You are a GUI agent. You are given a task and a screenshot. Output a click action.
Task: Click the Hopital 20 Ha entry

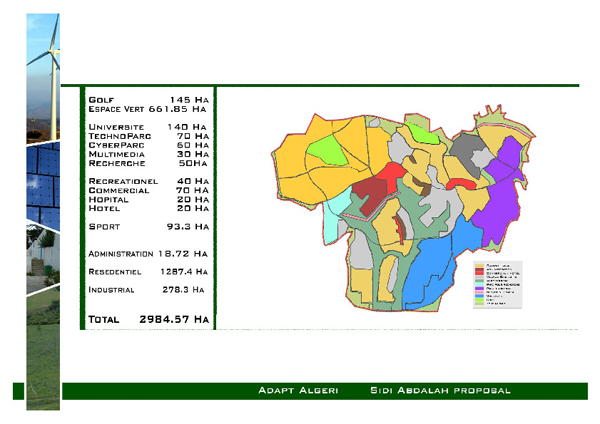[147, 199]
